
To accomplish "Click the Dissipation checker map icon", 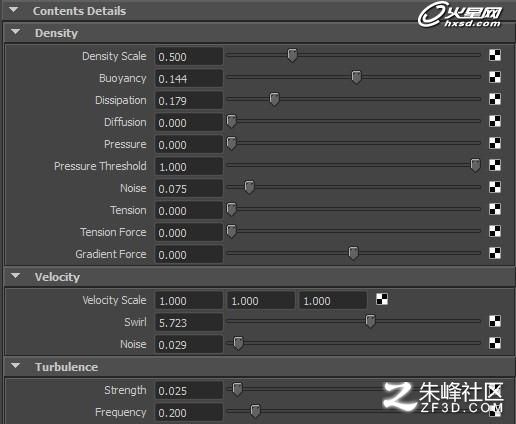I will 495,99.
